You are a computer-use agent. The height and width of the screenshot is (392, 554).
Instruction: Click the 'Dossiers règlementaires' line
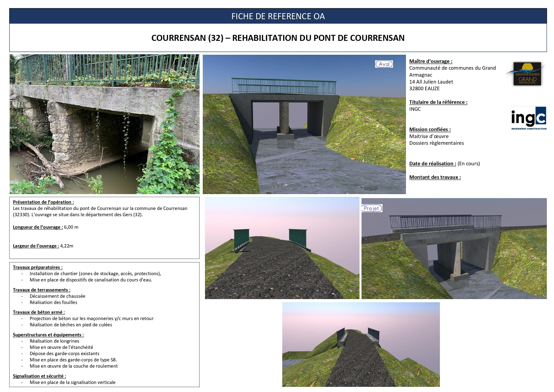pyautogui.click(x=437, y=143)
